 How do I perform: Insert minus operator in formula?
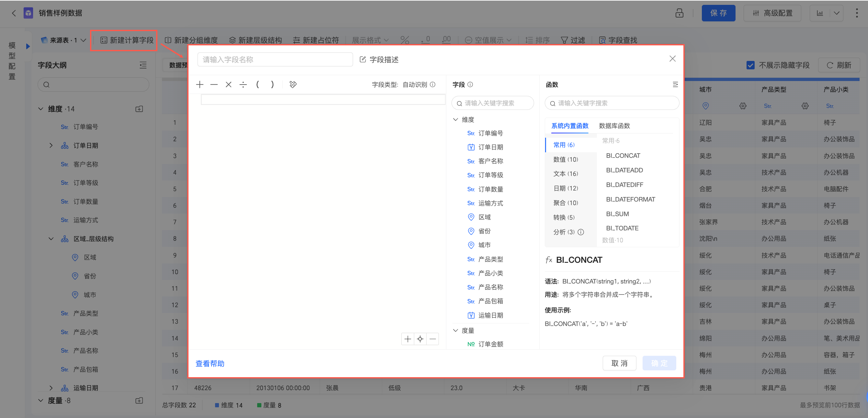214,85
